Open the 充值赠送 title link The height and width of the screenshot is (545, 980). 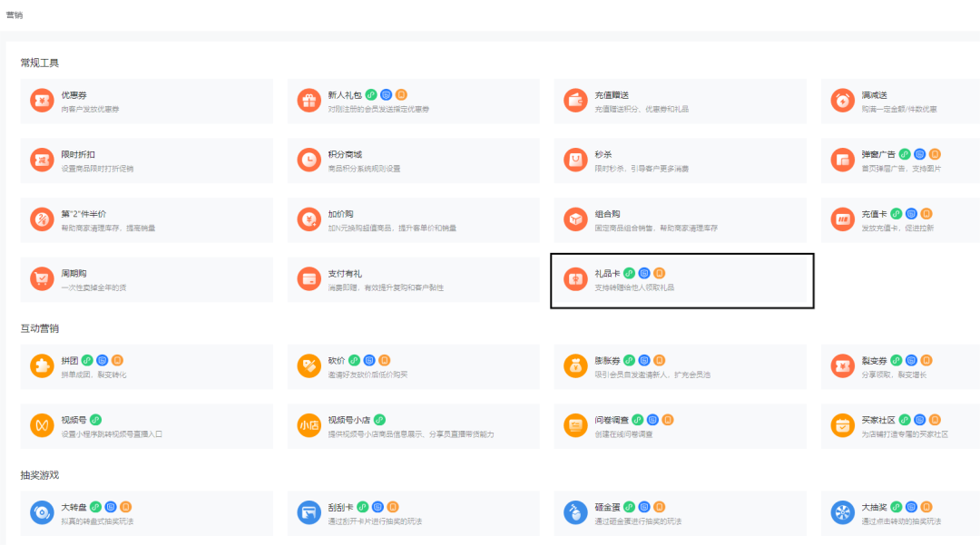(612, 95)
